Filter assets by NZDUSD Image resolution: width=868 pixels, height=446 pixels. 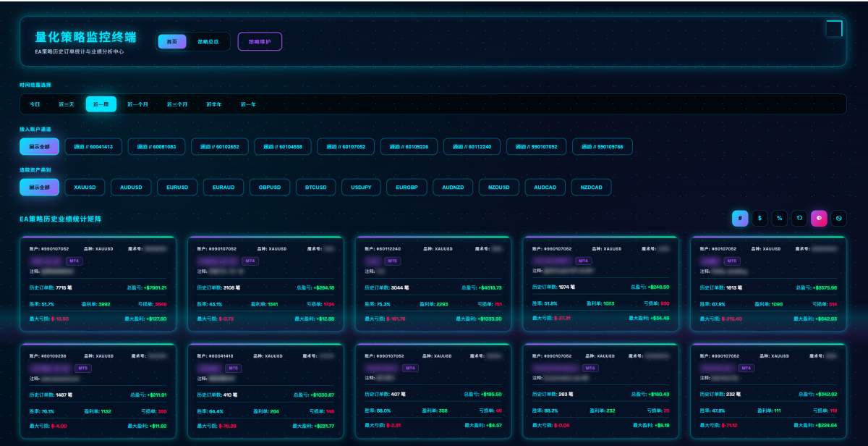(499, 187)
